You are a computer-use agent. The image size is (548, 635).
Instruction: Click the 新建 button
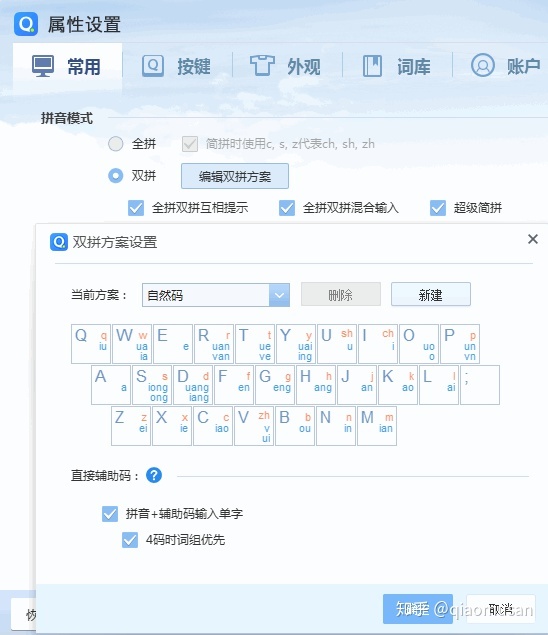431,294
